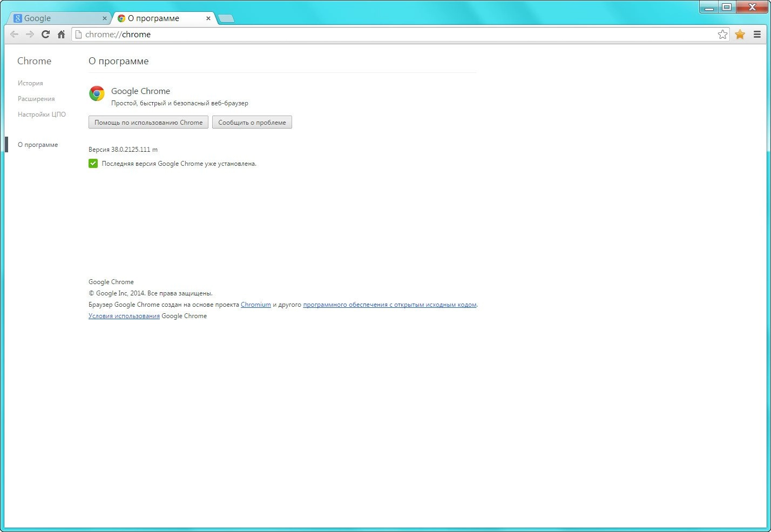This screenshot has width=771, height=532.
Task: Open программного обеспечения с открытым исходным кодом link
Action: [390, 305]
